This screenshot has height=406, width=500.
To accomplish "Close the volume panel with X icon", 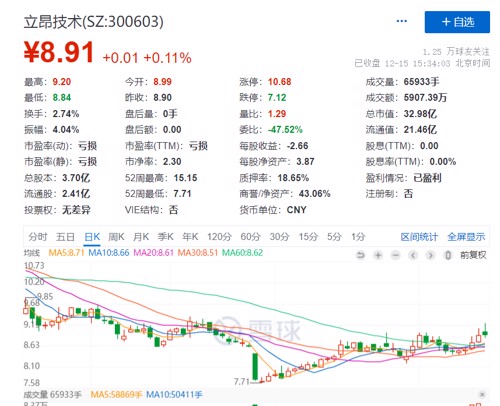I will [482, 395].
